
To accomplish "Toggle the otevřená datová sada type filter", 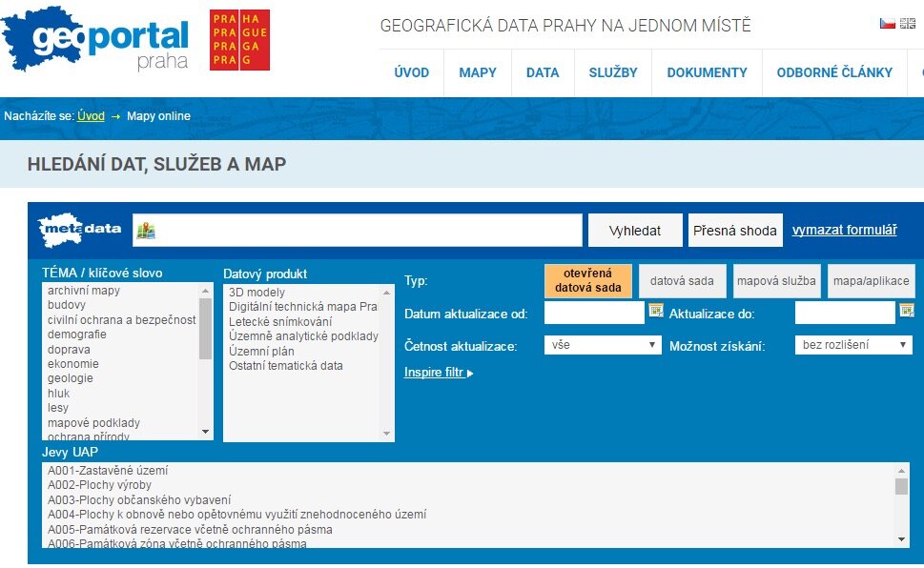I will click(x=587, y=281).
